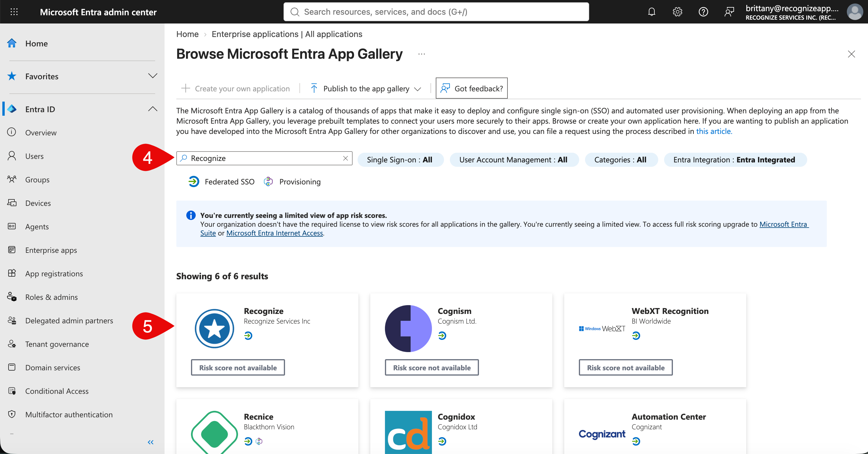Click the Provisioning legend icon

[268, 181]
